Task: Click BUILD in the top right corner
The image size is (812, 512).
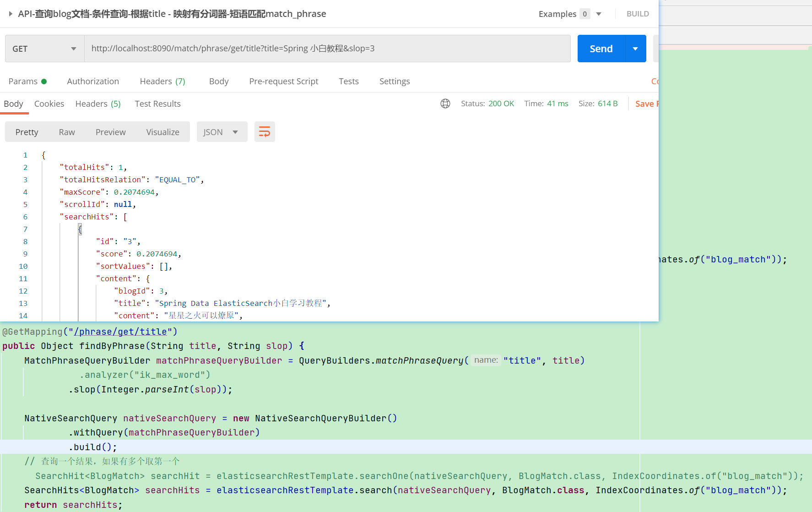Action: (x=638, y=14)
